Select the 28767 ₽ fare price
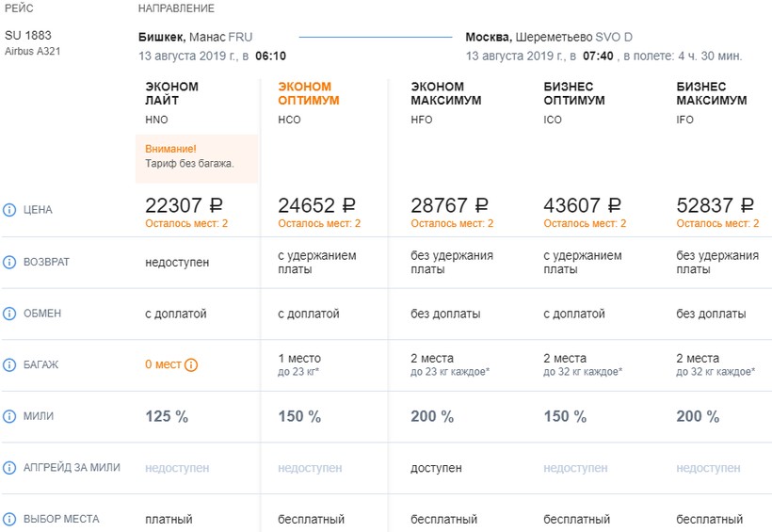Screen dimensions: 772x532 449,205
